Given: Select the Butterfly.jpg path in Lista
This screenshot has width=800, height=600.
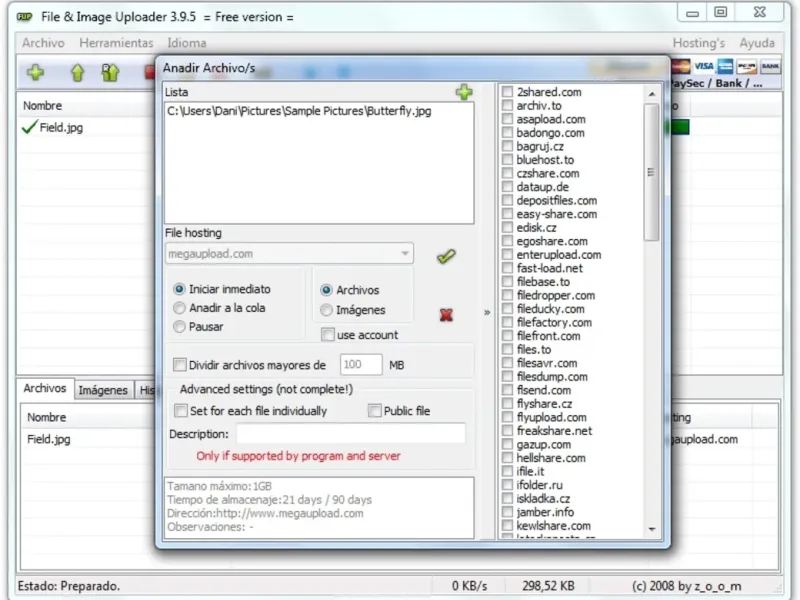Looking at the screenshot, I should coord(299,111).
